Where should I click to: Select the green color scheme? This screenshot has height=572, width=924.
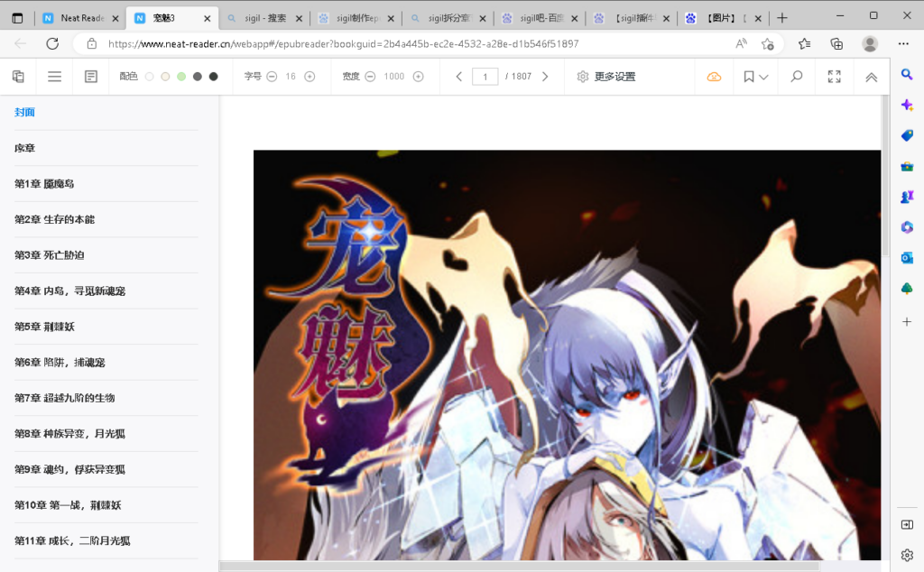(181, 77)
